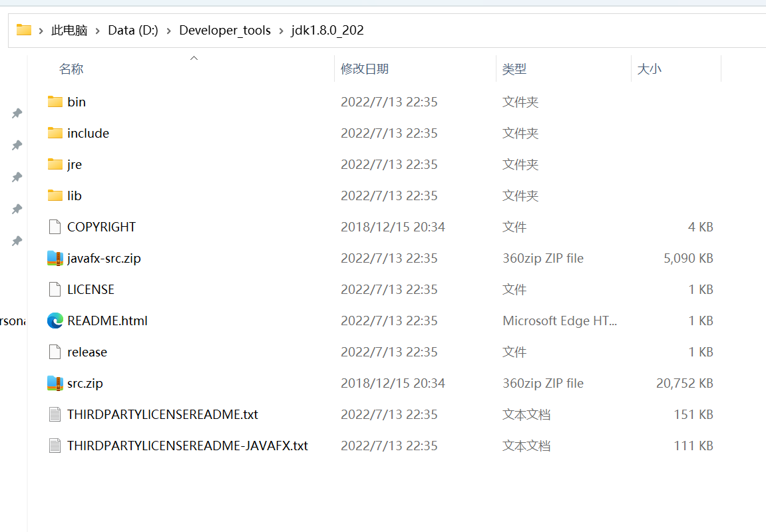Click the 4 KB size of COPYRIGHT

[x=701, y=227]
